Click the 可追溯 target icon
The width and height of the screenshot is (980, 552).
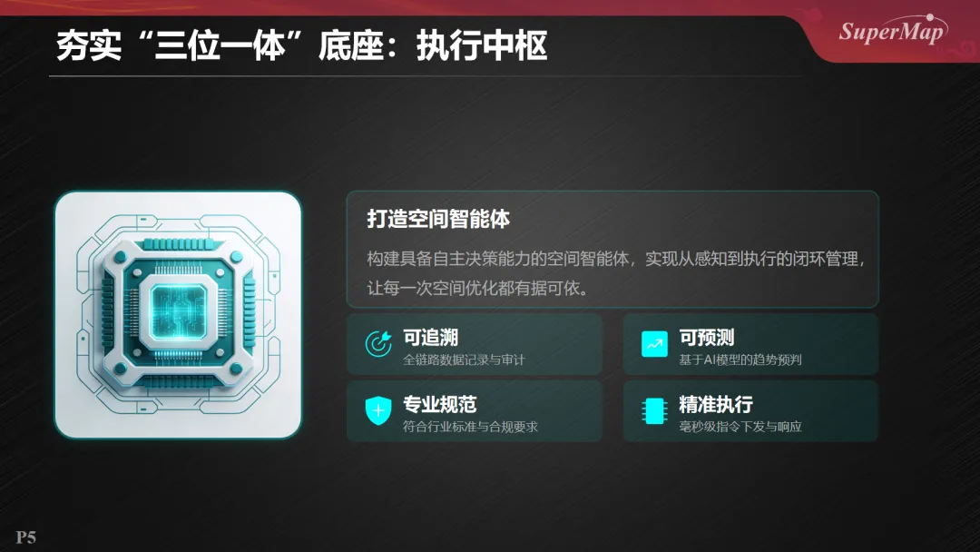click(378, 344)
